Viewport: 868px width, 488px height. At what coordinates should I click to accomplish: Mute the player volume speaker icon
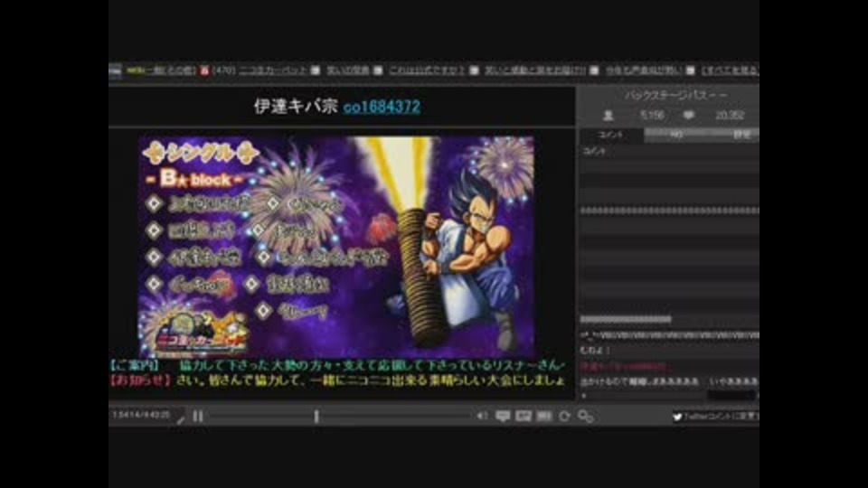tap(482, 416)
